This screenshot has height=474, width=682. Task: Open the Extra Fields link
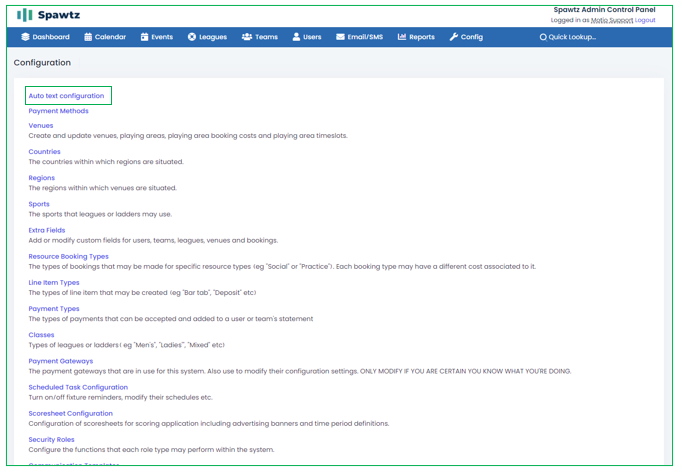click(47, 230)
